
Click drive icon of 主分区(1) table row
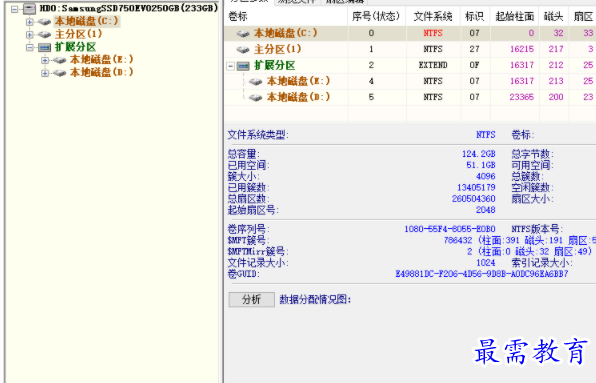(x=243, y=50)
